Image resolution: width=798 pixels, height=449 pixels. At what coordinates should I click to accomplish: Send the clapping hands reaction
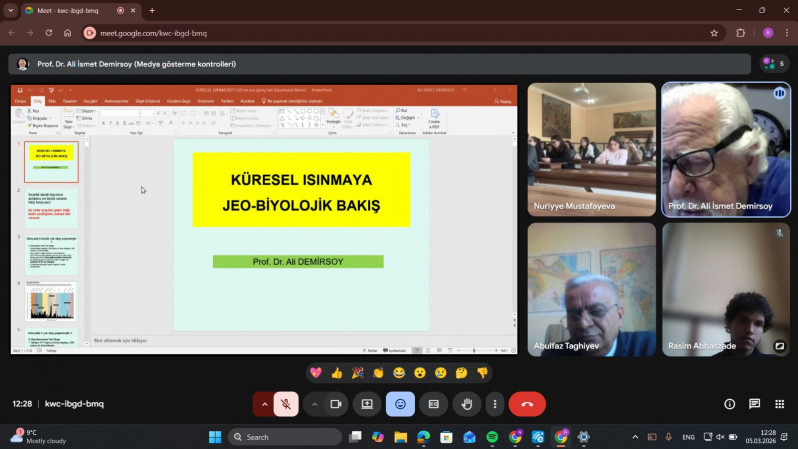[378, 373]
